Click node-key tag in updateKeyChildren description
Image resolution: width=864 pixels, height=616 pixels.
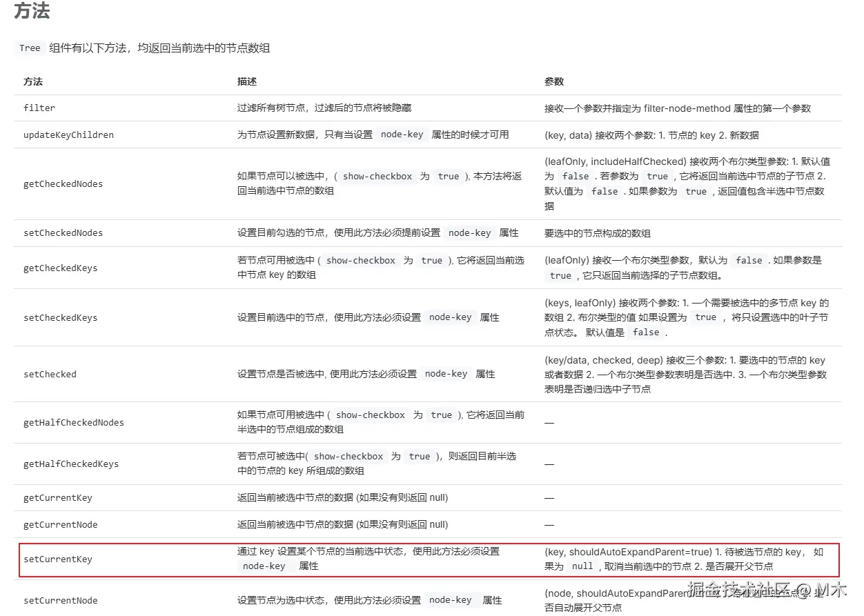pyautogui.click(x=402, y=135)
